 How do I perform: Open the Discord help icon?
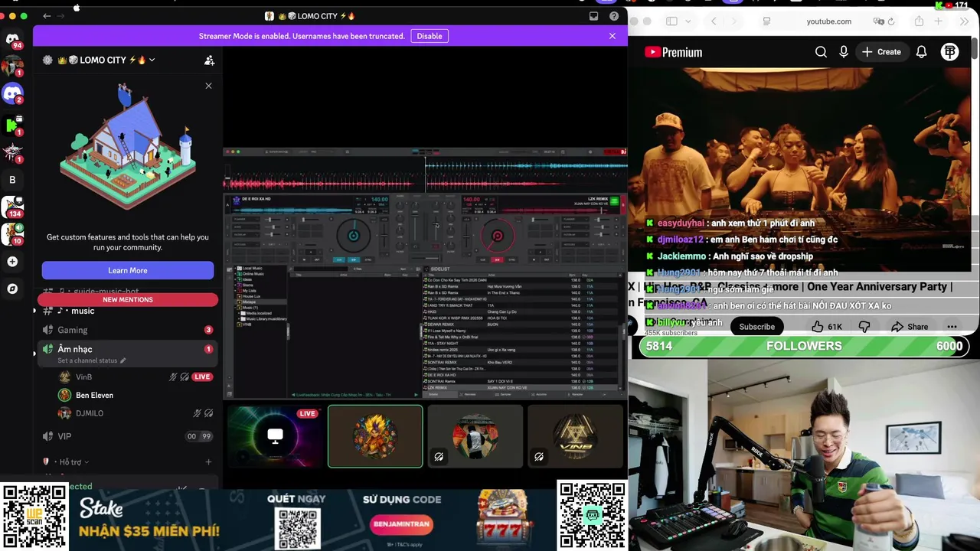point(614,16)
